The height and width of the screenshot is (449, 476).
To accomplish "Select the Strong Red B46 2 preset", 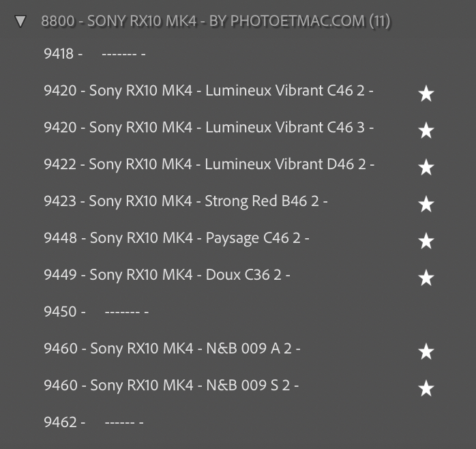I will click(185, 201).
